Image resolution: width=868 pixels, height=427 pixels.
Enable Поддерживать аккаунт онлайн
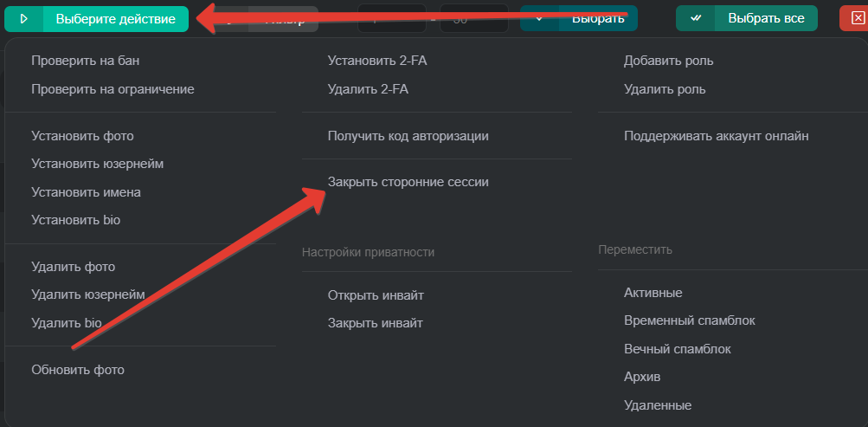[x=716, y=136]
